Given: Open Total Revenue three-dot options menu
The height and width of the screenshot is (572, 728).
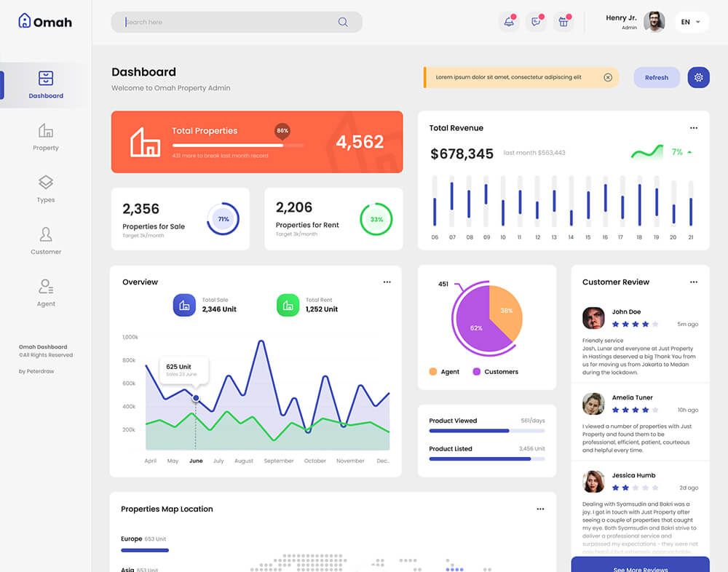Looking at the screenshot, I should coord(693,128).
